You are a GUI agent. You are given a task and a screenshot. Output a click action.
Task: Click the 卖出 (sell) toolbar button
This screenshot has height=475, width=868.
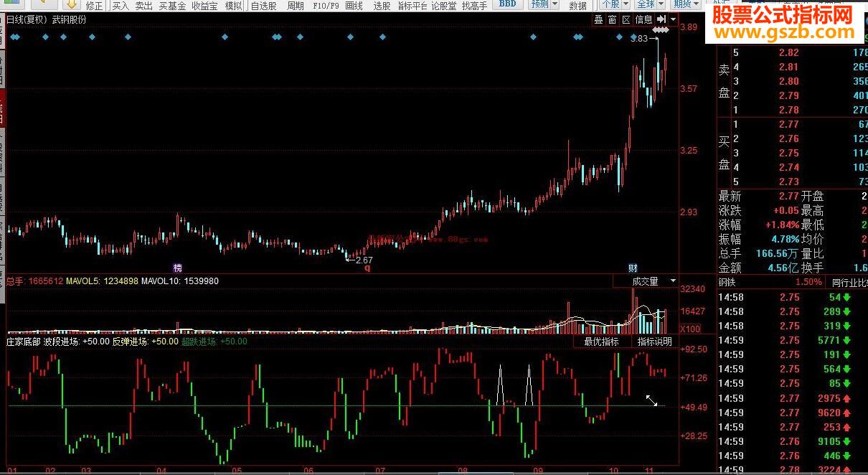pyautogui.click(x=143, y=6)
